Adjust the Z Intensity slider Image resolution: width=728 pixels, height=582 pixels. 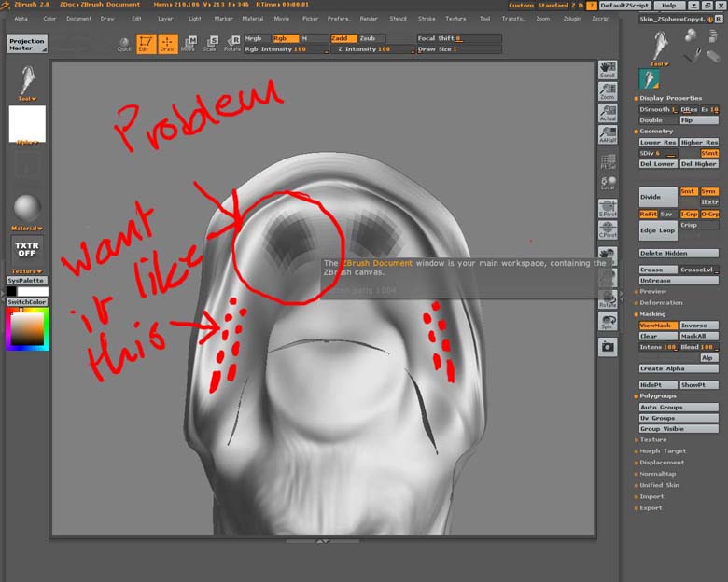372,49
